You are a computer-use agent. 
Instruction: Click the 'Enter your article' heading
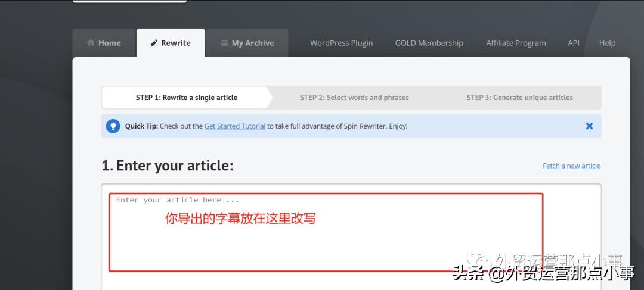pos(168,166)
